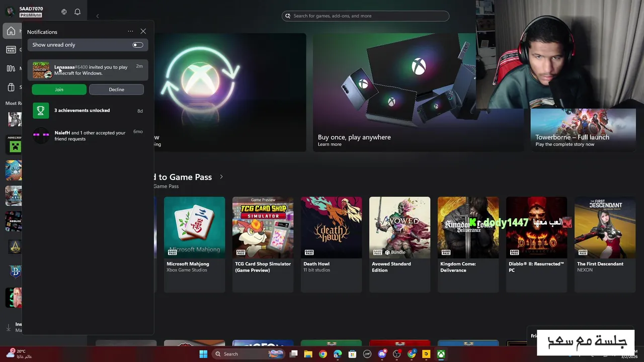Screen dimensions: 644x362
Task: Open the print/device icon next to the bell
Action: coord(64,12)
